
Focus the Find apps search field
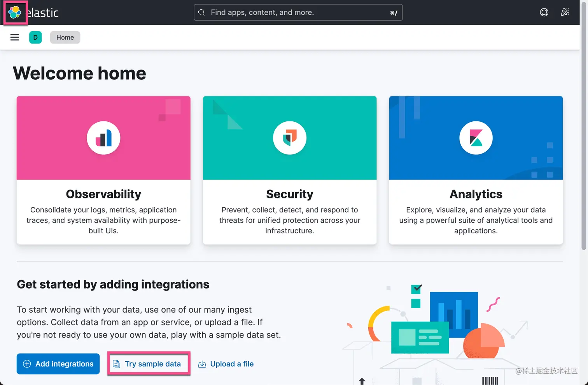click(298, 12)
